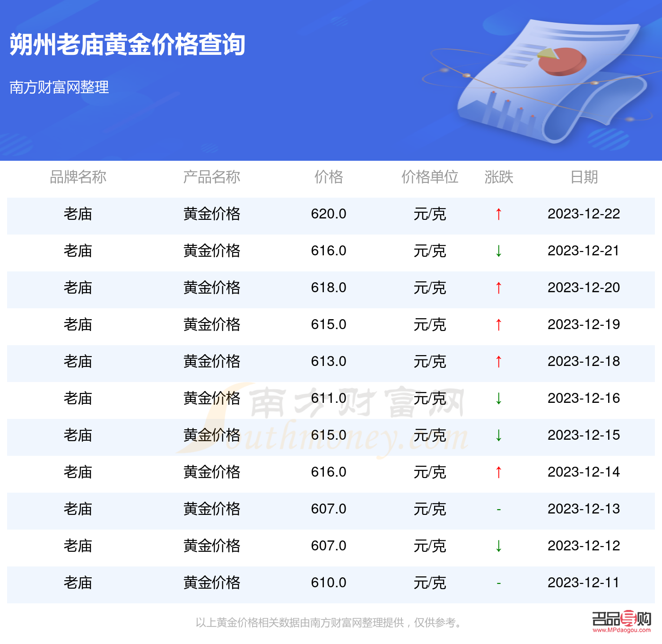Click the red up arrow for 2023-12-22
Viewport: 662px width, 644px height.
[498, 214]
